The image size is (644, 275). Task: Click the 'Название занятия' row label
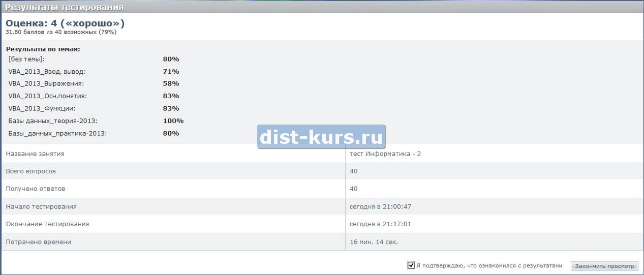[x=35, y=154]
